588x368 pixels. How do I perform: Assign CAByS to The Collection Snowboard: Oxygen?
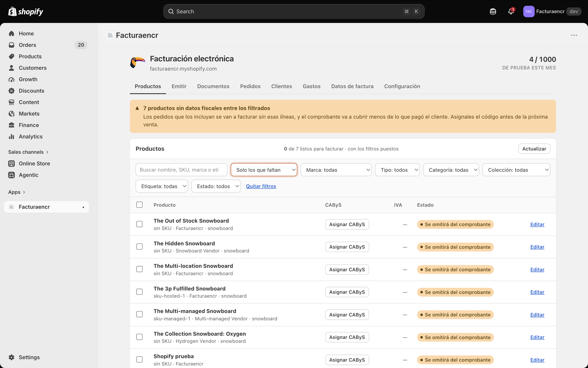click(x=347, y=337)
